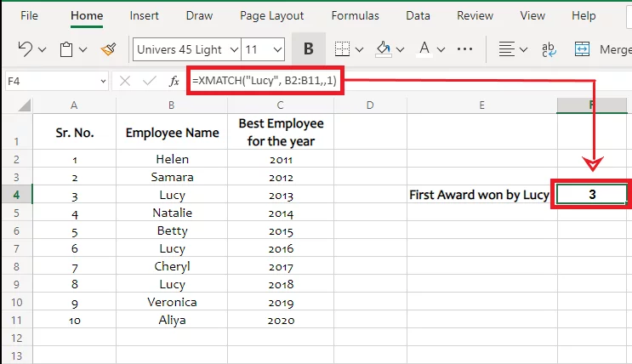The image size is (632, 364).
Task: Click the Merge cells icon
Action: [582, 49]
